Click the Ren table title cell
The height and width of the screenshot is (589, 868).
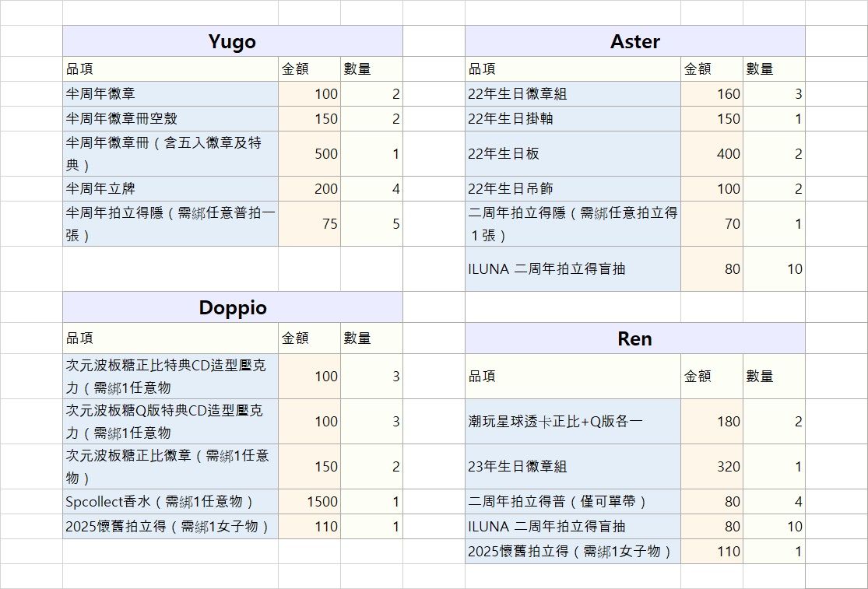[634, 338]
